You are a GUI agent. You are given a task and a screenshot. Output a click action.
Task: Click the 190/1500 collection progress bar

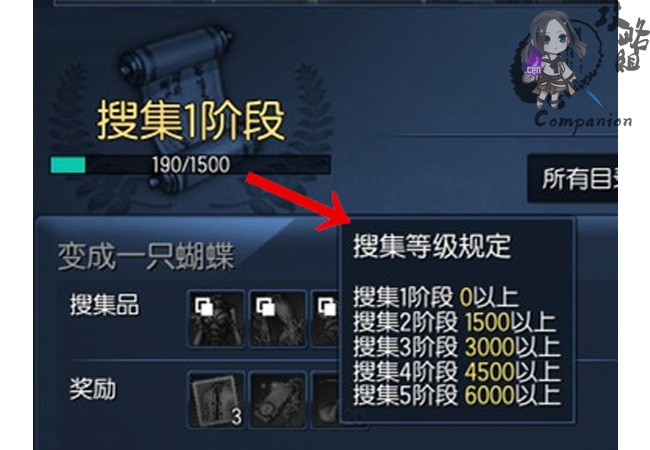190,165
